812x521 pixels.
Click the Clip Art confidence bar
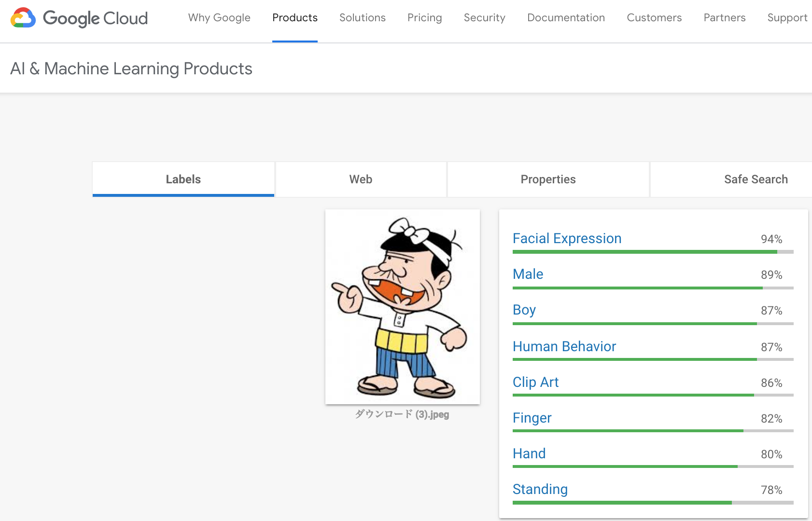[653, 395]
